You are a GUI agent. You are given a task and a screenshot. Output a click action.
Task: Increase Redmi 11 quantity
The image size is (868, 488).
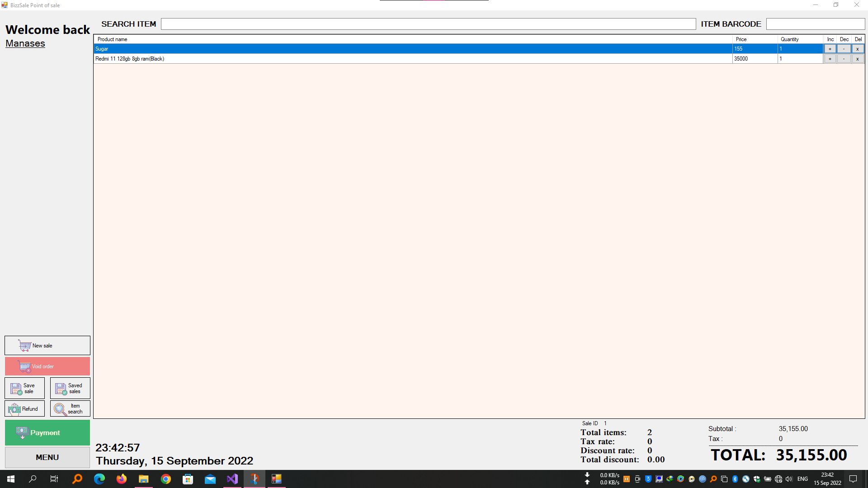pos(830,59)
